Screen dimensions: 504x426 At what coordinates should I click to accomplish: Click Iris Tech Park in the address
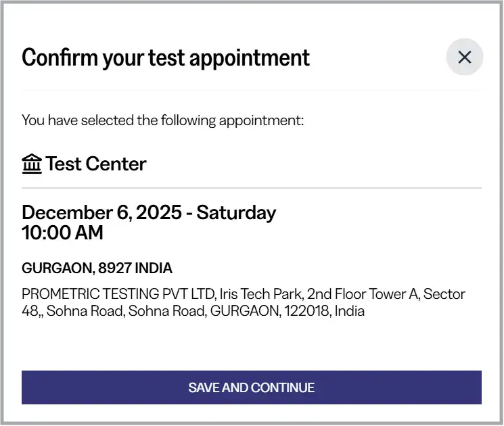262,294
